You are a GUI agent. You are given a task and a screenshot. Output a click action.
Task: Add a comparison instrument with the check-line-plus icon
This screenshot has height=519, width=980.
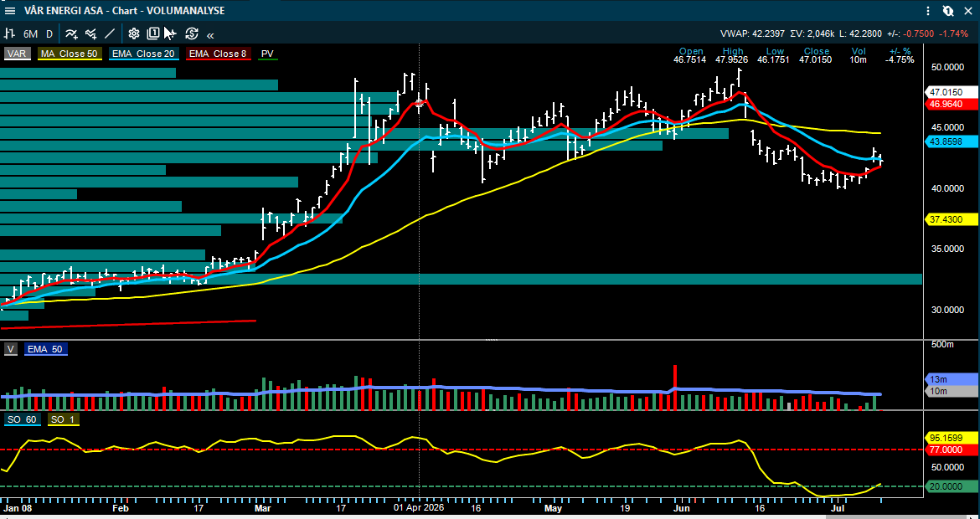coord(91,33)
